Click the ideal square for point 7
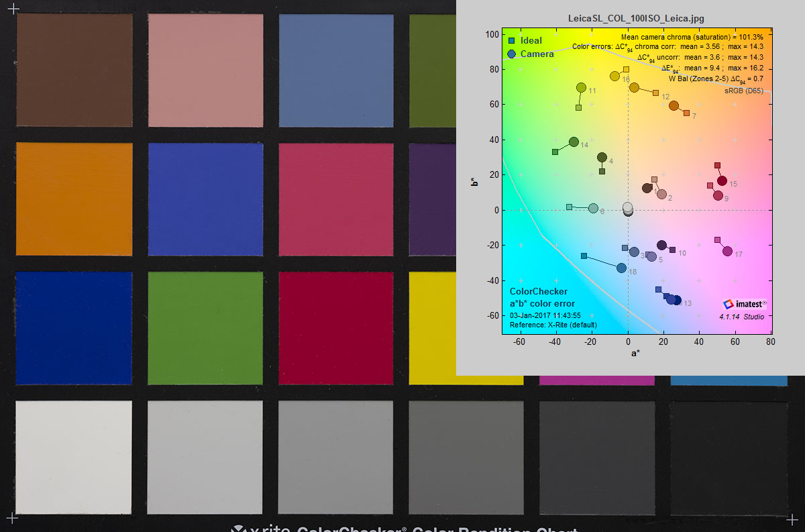Viewport: 805px width, 532px height. tap(686, 113)
